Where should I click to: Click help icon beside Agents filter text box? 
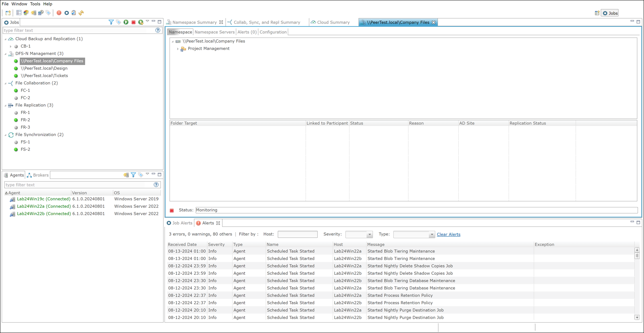156,185
